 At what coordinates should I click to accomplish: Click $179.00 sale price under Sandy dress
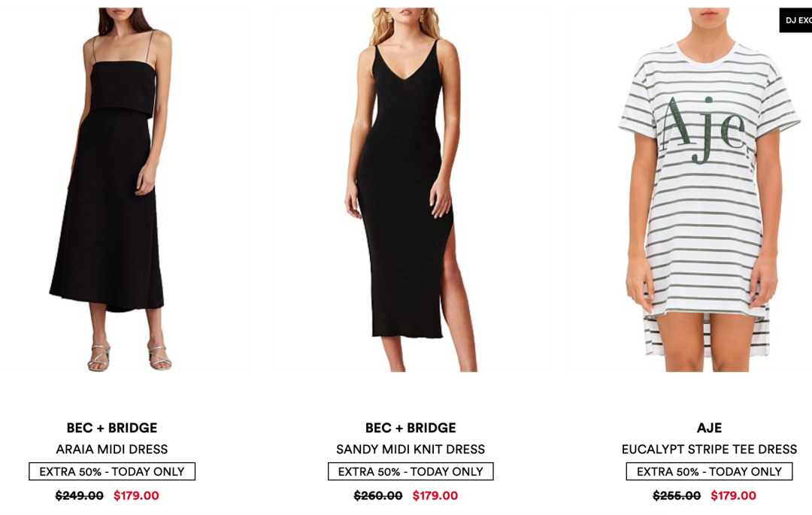(x=435, y=496)
